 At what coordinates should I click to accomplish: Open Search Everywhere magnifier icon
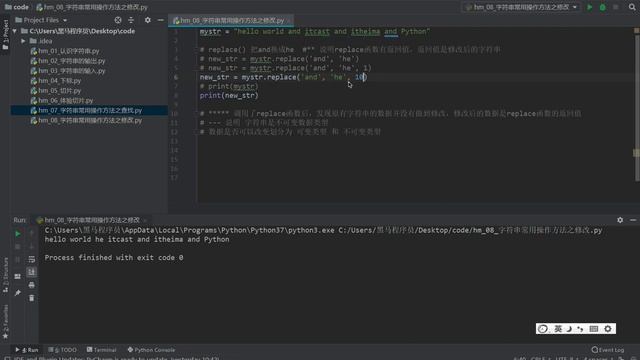(x=632, y=7)
